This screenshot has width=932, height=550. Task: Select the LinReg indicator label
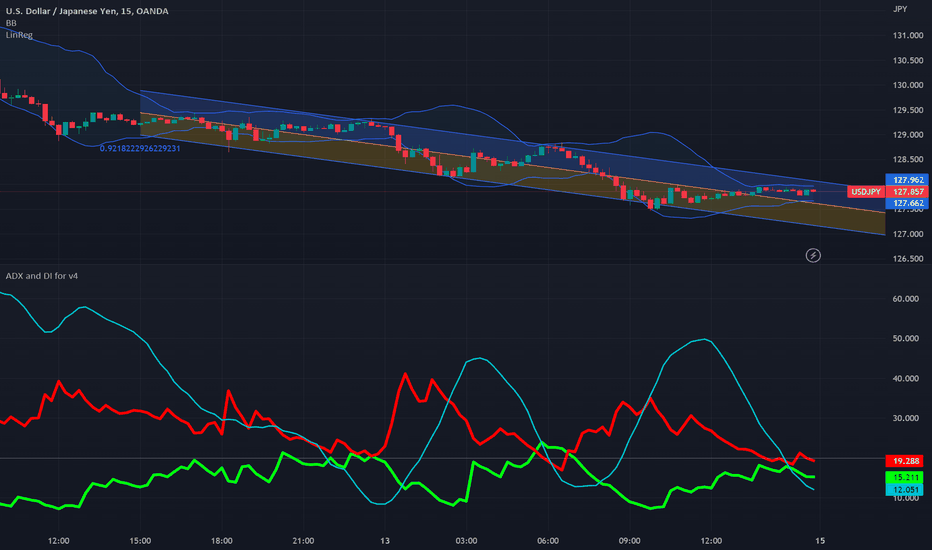(19, 34)
